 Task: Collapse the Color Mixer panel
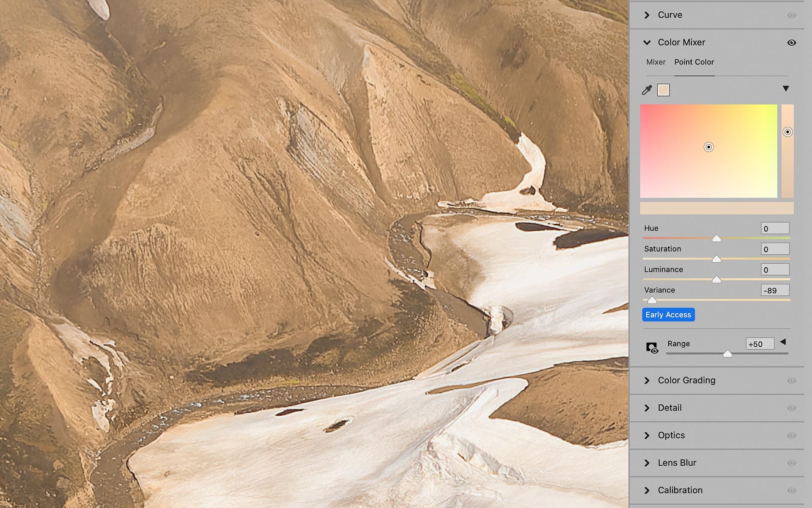click(647, 42)
